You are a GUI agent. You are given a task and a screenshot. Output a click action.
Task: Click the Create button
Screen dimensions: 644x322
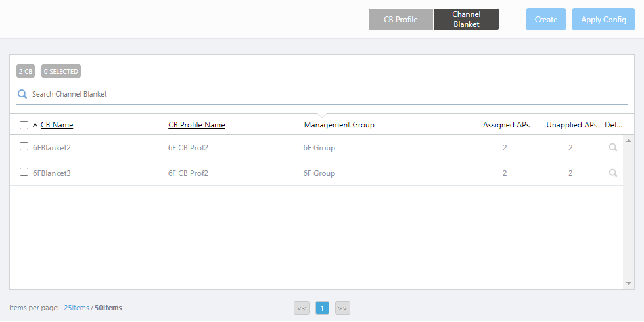(546, 20)
